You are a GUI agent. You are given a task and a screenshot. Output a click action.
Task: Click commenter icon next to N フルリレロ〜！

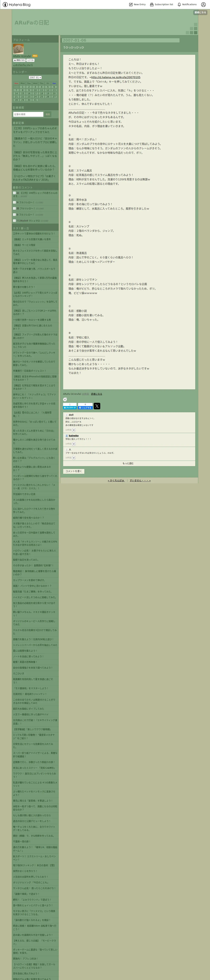(x=15, y=202)
